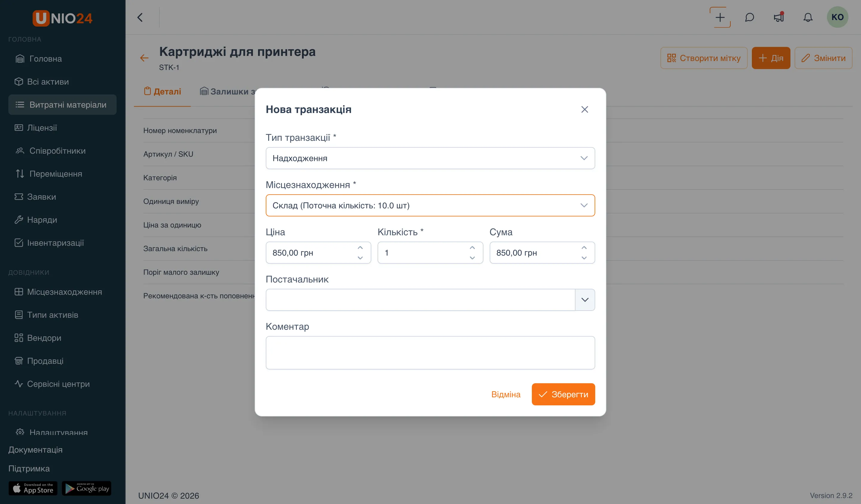This screenshot has width=861, height=504.
Task: Click into the Коментар text area
Action: (x=430, y=353)
